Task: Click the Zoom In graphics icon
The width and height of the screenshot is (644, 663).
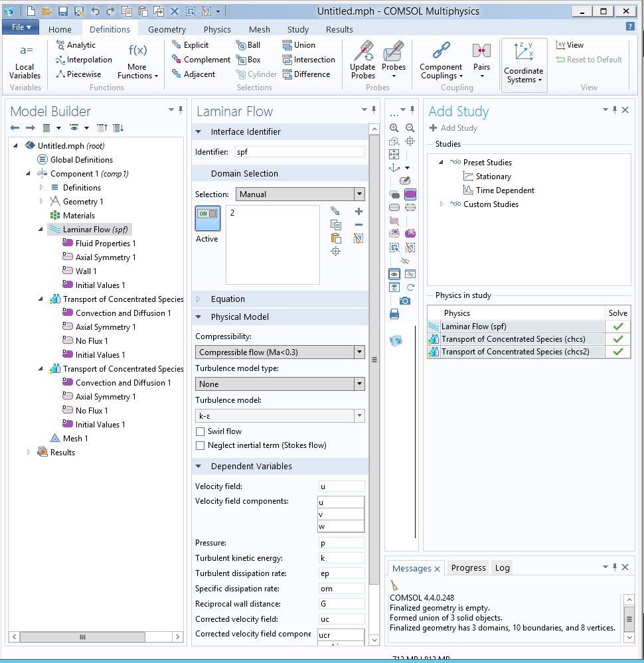Action: (394, 128)
